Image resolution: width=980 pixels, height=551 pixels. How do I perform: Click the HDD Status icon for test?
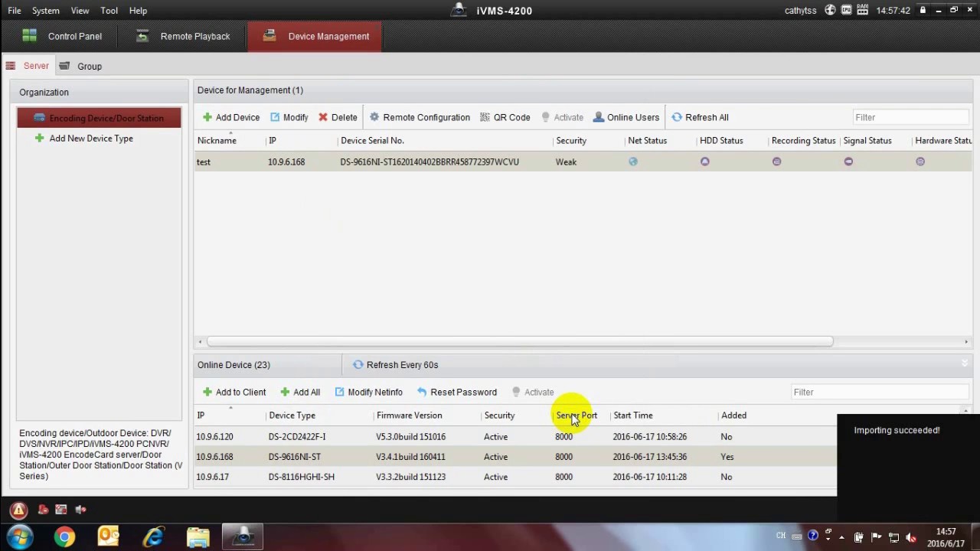(x=705, y=161)
